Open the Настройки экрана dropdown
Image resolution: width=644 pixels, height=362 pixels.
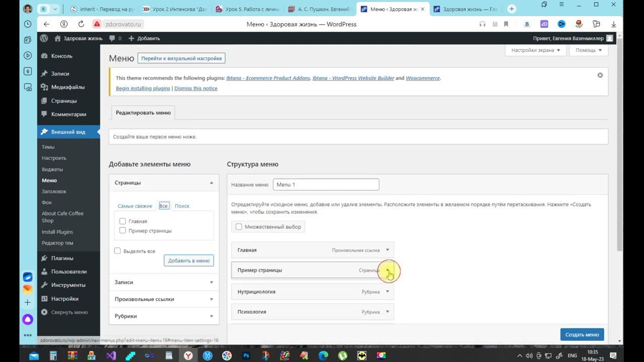pos(535,50)
